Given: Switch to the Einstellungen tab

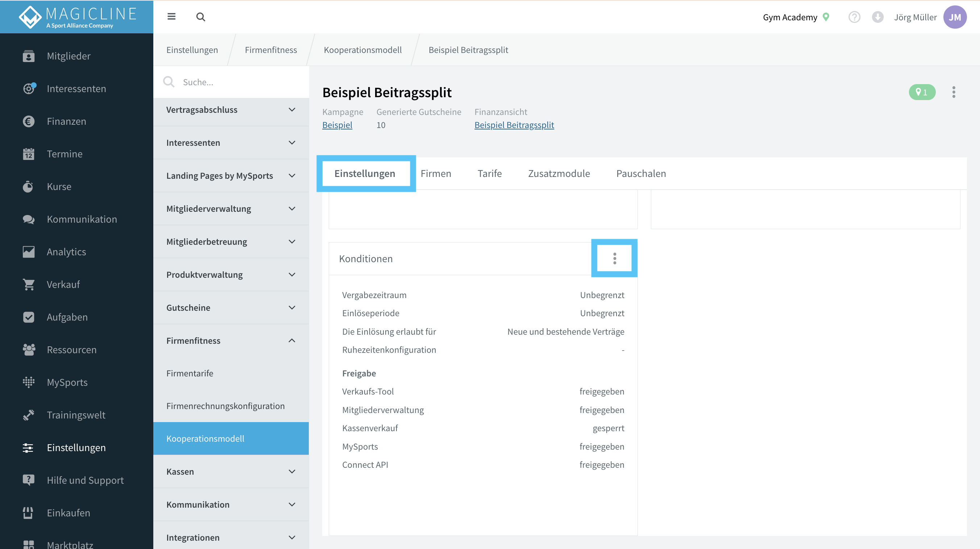Looking at the screenshot, I should (x=365, y=174).
